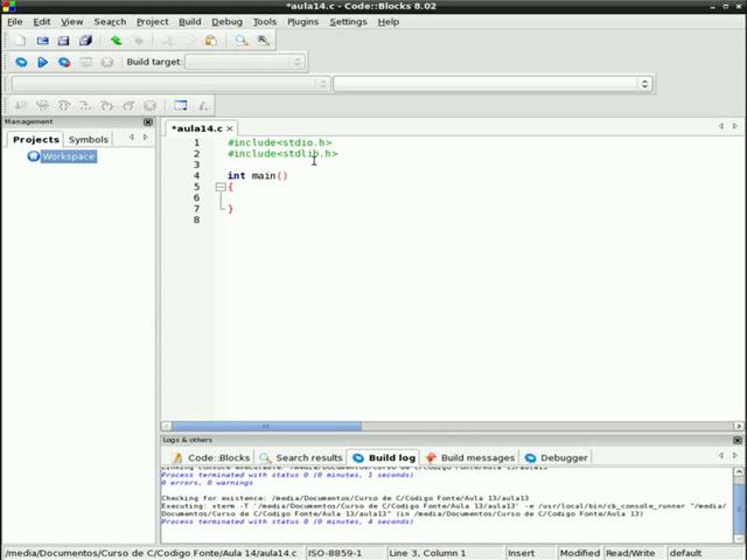Create a new file with the toolbar icon
Viewport: 747px width, 560px height.
pyautogui.click(x=20, y=41)
